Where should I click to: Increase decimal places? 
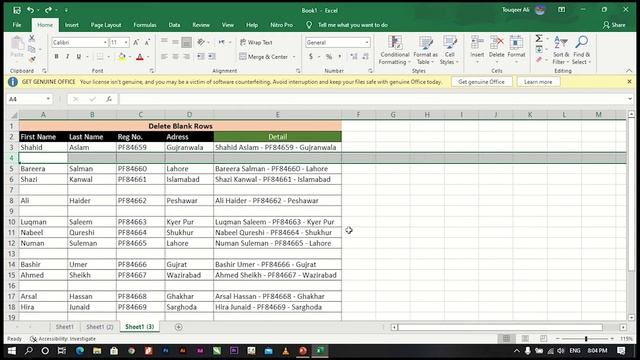(x=353, y=57)
